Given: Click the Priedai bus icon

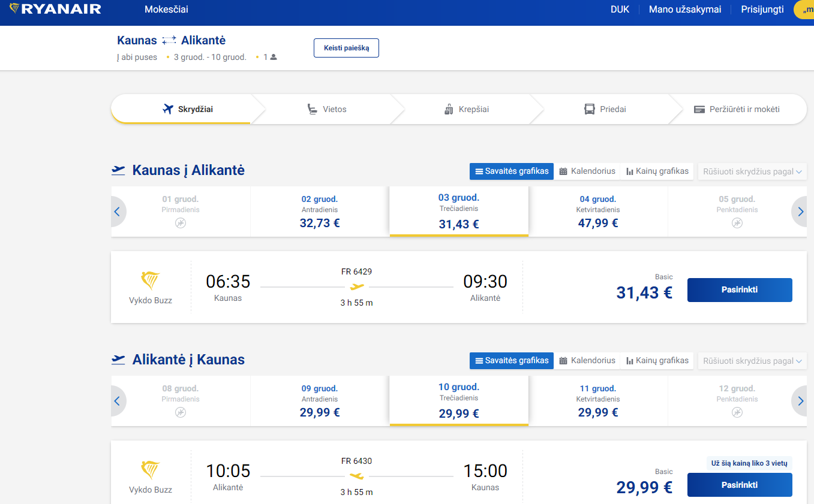Looking at the screenshot, I should [x=590, y=109].
